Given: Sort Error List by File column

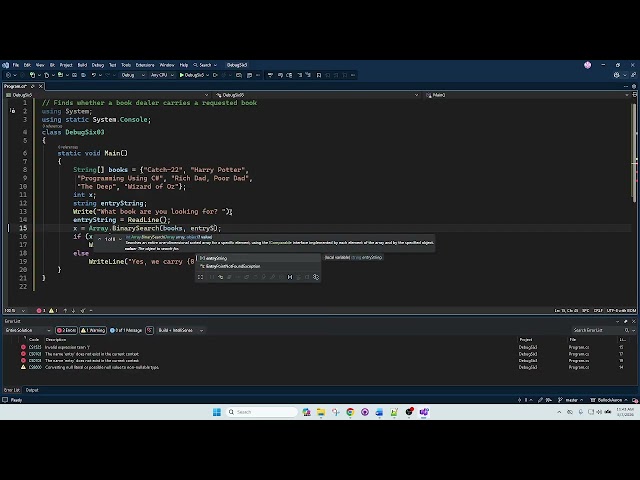Looking at the screenshot, I should tap(573, 340).
